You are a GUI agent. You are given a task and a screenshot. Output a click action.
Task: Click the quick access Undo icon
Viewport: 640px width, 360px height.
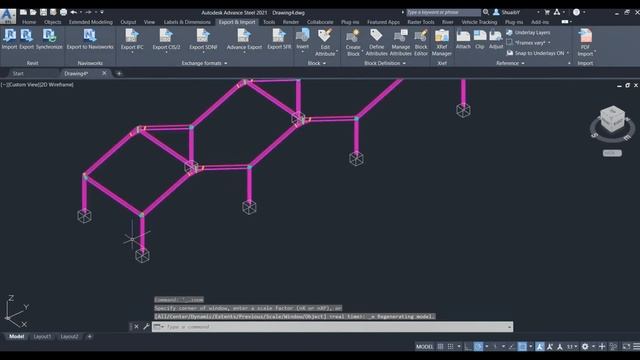pyautogui.click(x=74, y=12)
